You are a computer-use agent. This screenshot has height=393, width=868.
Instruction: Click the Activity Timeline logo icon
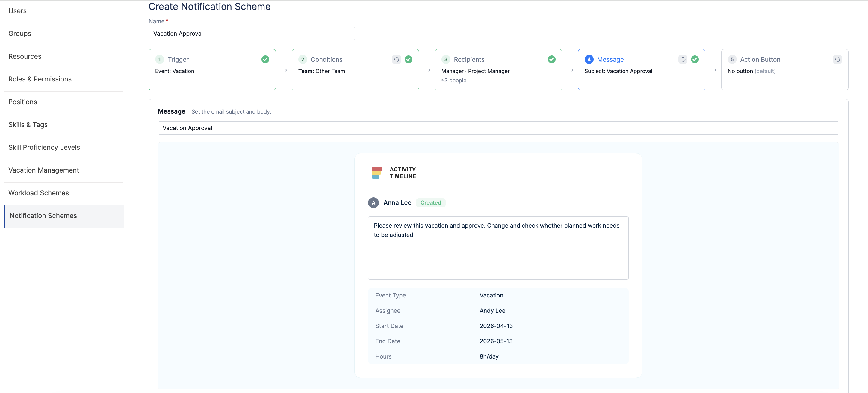tap(377, 173)
